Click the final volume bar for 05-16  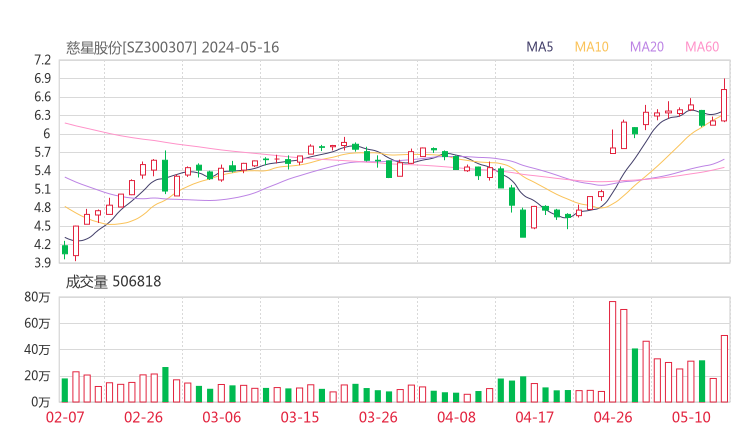[724, 369]
